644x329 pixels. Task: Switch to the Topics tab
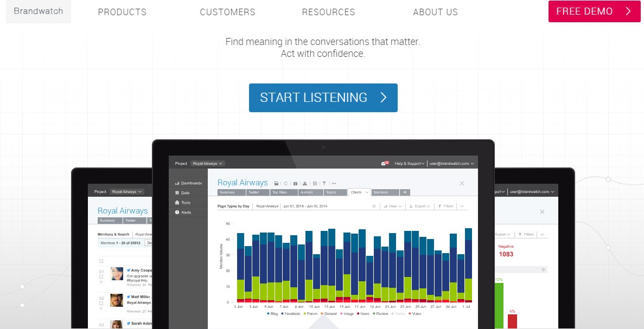click(x=335, y=192)
